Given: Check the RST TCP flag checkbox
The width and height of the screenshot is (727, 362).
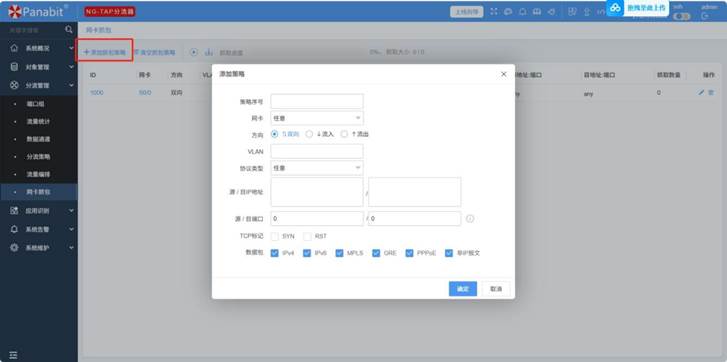Looking at the screenshot, I should point(307,236).
